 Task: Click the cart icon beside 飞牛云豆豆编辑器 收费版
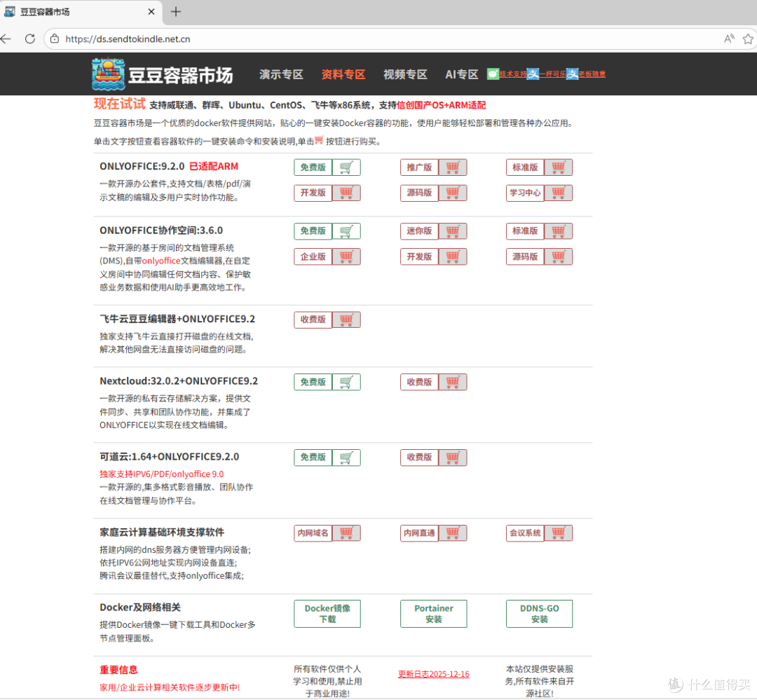click(x=346, y=320)
